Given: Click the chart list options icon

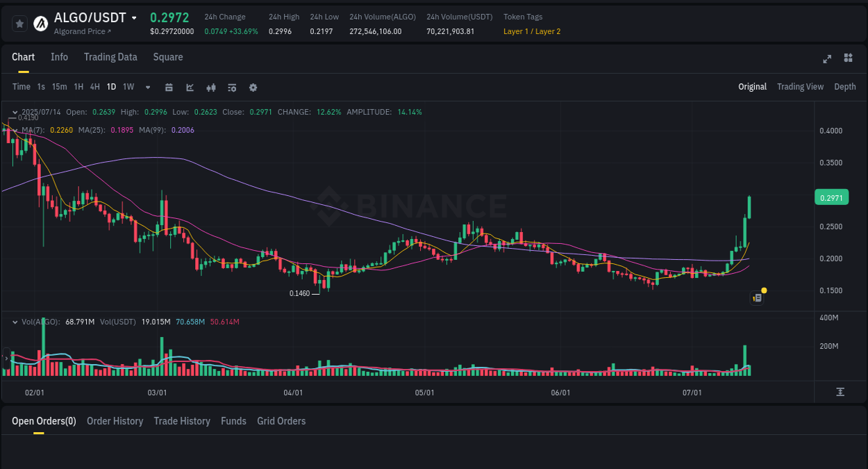Looking at the screenshot, I should [756, 297].
